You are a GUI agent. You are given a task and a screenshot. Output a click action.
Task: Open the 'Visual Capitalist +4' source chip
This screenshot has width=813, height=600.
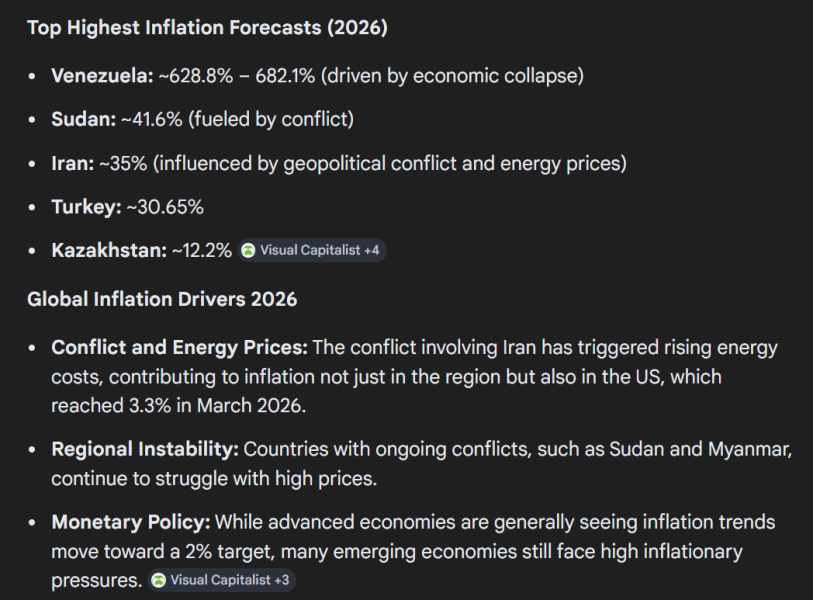[312, 250]
